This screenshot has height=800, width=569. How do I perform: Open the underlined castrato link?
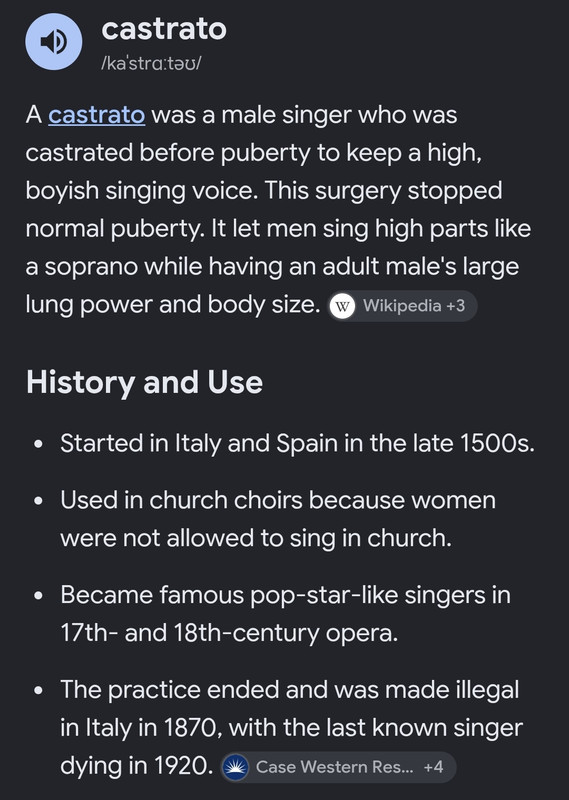(x=96, y=115)
